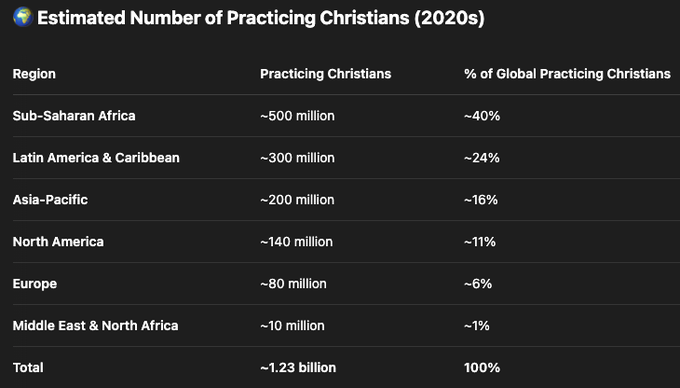
Task: Click the '~16%' cell
Action: [481, 200]
